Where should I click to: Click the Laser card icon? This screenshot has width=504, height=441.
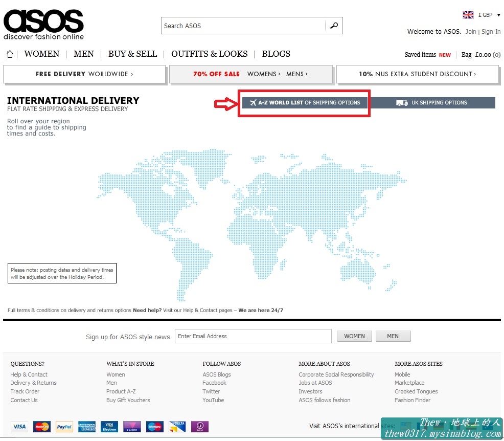point(132,427)
